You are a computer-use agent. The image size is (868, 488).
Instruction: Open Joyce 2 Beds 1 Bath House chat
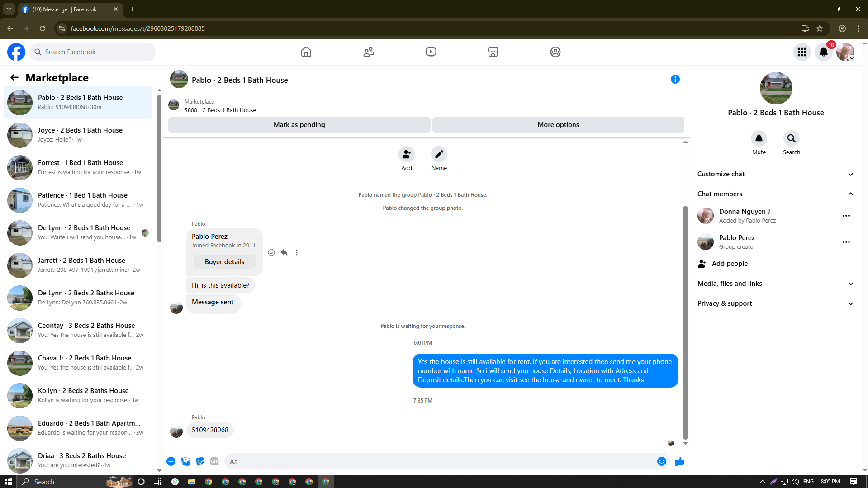coord(78,135)
